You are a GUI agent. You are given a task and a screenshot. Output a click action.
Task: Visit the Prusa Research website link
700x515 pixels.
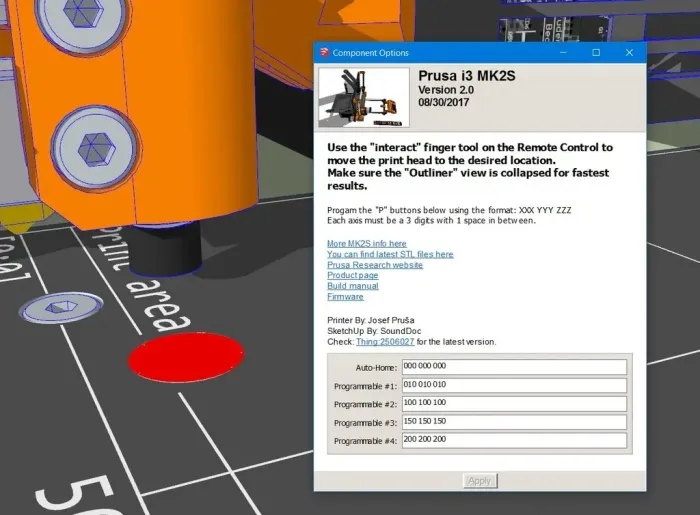(x=375, y=265)
